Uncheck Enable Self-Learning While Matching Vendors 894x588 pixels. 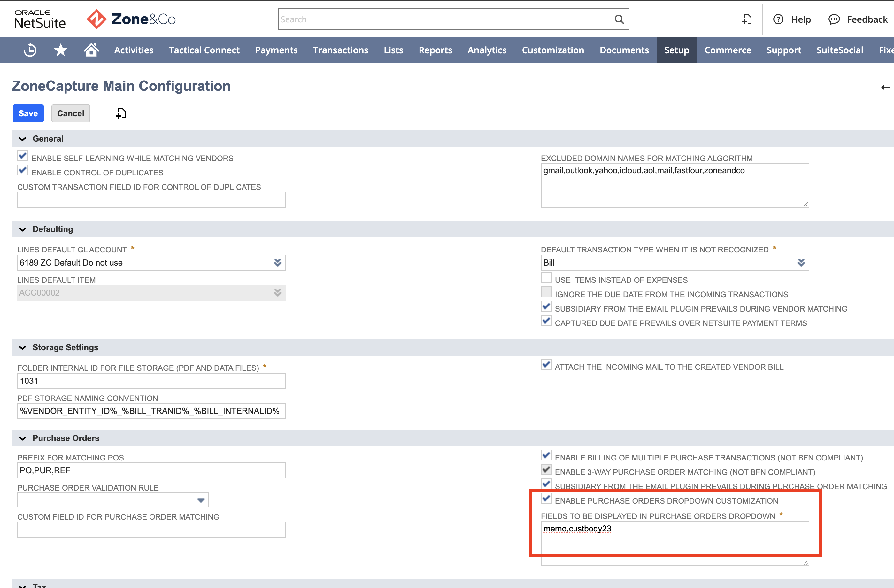(23, 156)
